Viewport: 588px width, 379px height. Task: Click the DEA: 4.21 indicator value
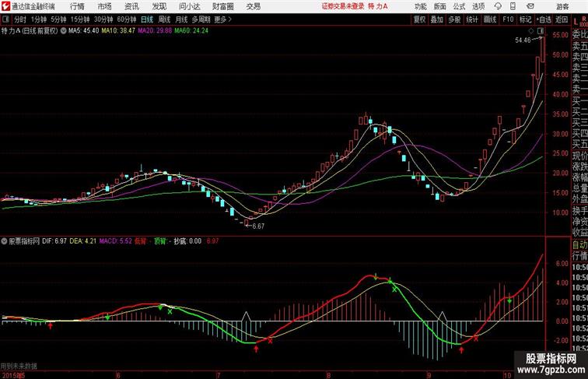coord(83,241)
